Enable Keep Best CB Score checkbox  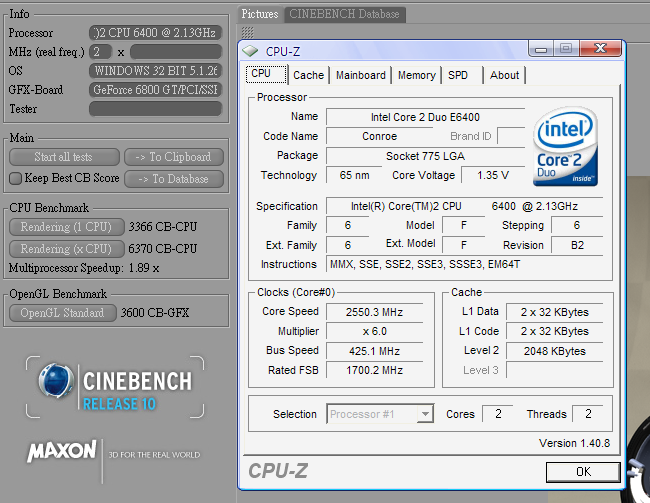pos(15,179)
